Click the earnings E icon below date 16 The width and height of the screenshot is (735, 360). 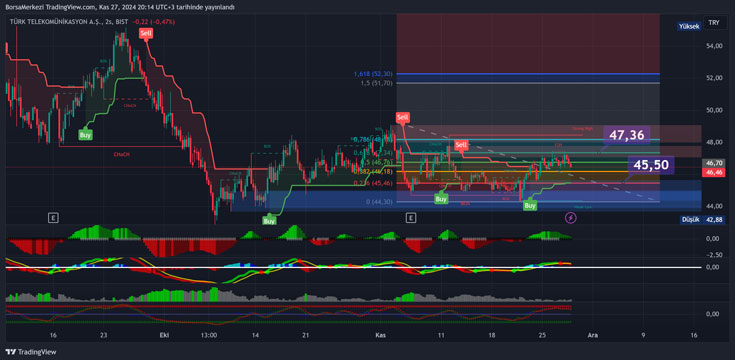pos(54,218)
